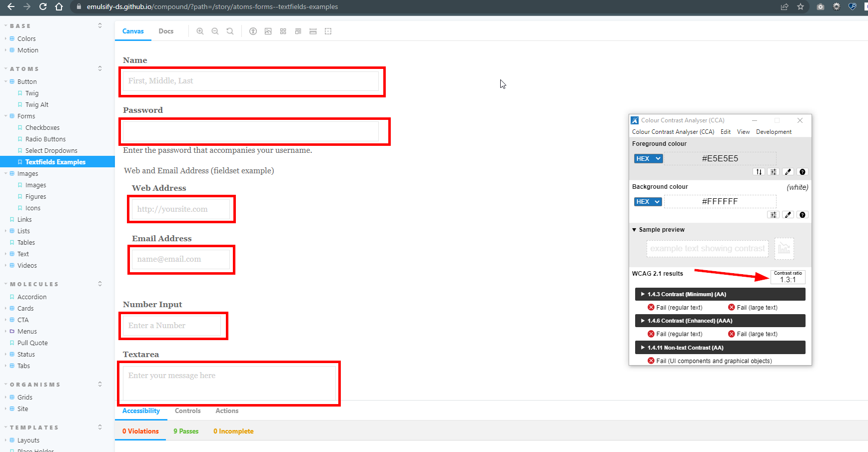The image size is (868, 452).
Task: Reset the canvas zoom level
Action: point(230,31)
